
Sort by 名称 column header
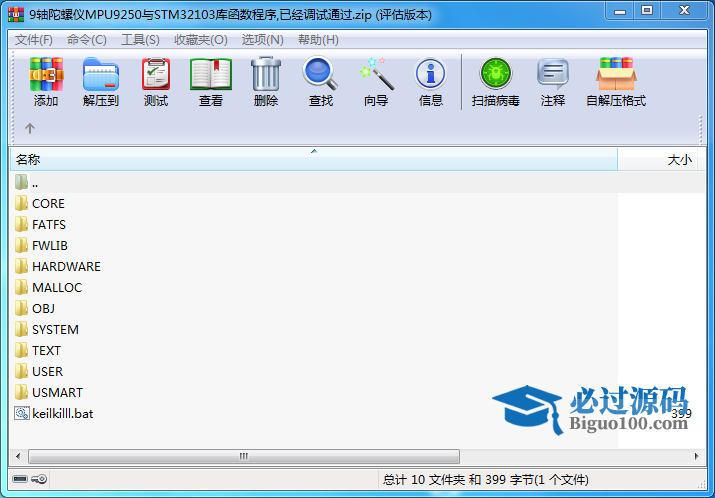[314, 159]
